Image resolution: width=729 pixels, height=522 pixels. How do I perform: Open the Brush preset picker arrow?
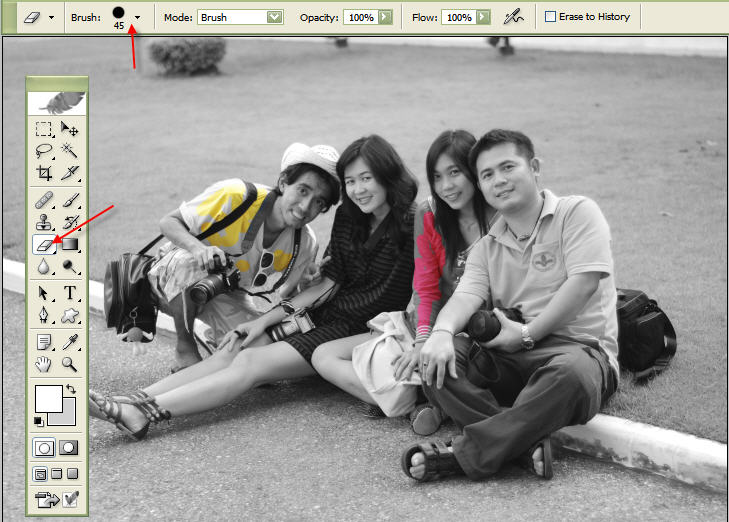tap(138, 18)
